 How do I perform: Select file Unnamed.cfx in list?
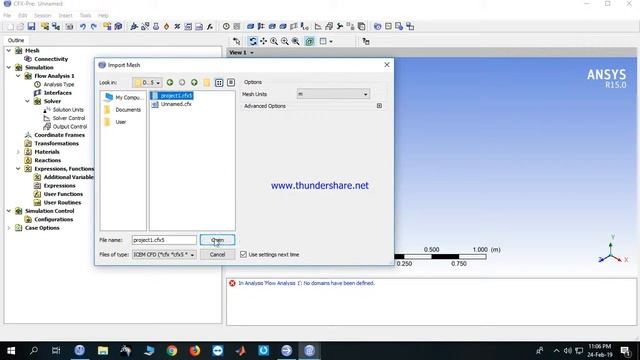click(171, 104)
